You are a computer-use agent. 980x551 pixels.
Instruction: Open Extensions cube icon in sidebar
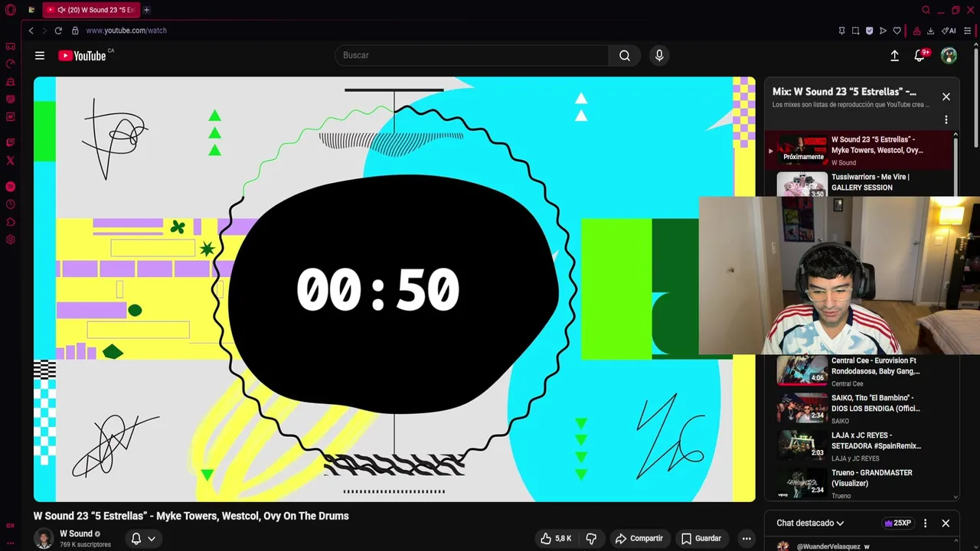[x=10, y=222]
